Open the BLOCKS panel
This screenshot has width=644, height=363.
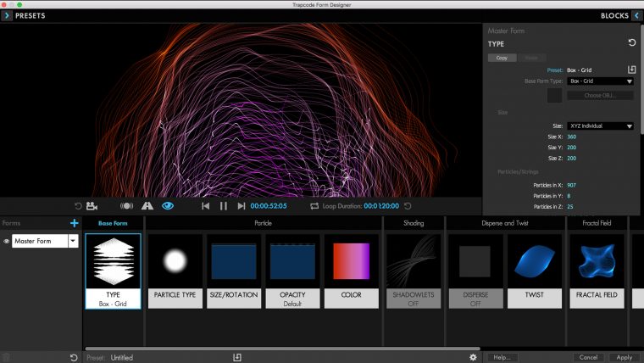(x=636, y=15)
